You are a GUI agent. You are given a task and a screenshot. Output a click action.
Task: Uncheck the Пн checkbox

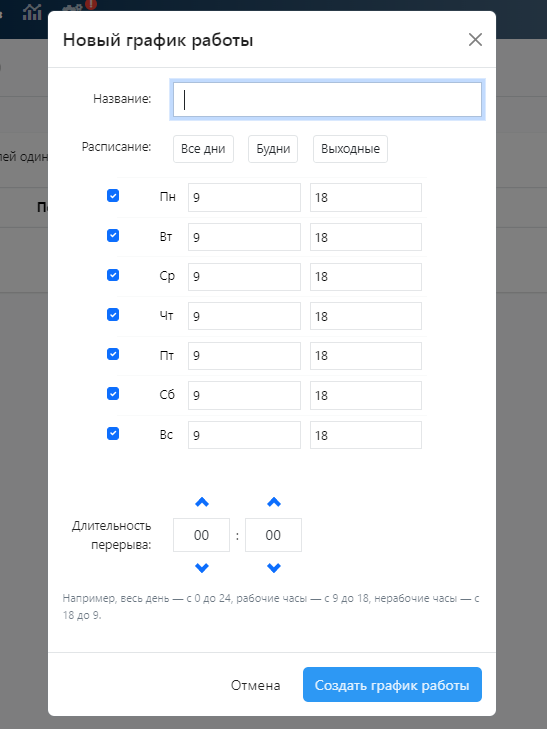click(x=113, y=196)
